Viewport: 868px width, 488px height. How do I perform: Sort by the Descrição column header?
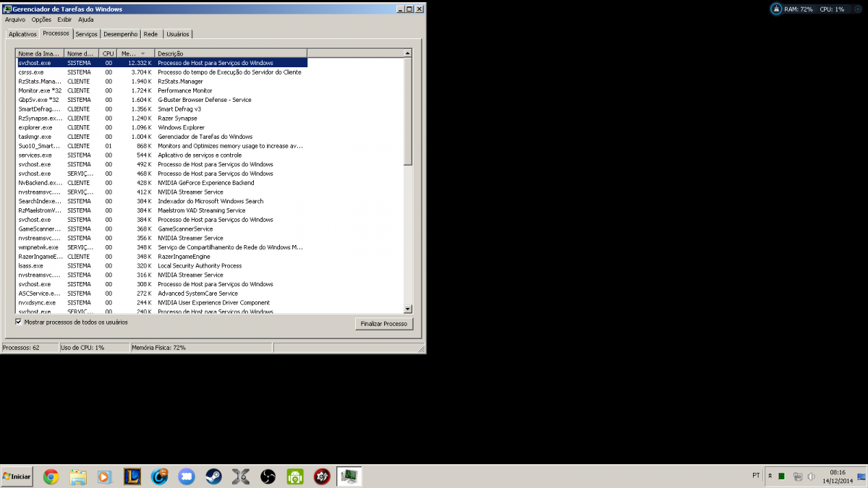pos(231,53)
